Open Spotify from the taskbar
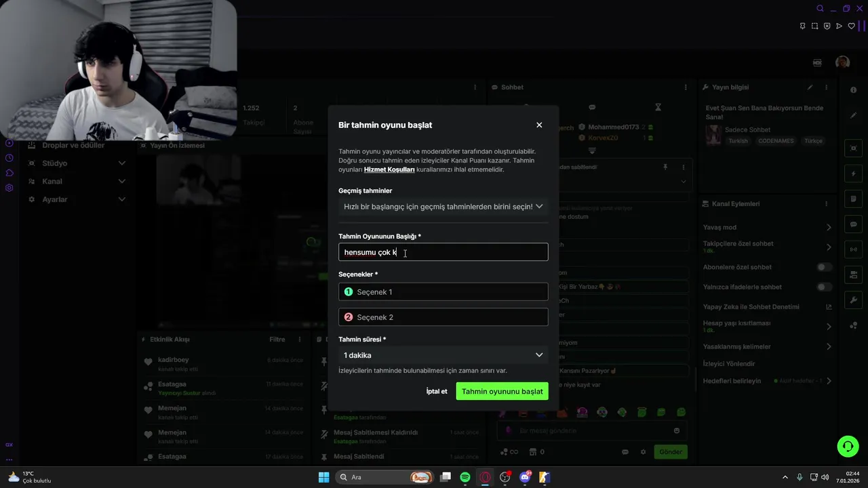Viewport: 868px width, 488px height. click(465, 477)
